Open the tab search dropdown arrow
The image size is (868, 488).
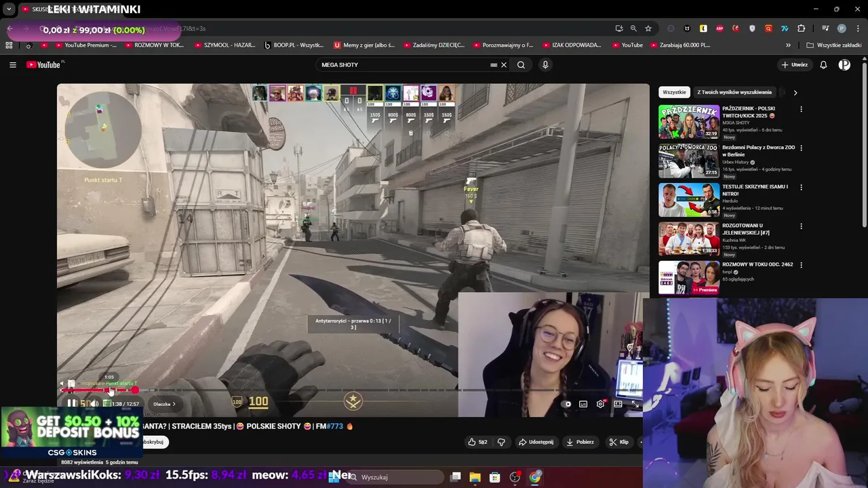[9, 9]
